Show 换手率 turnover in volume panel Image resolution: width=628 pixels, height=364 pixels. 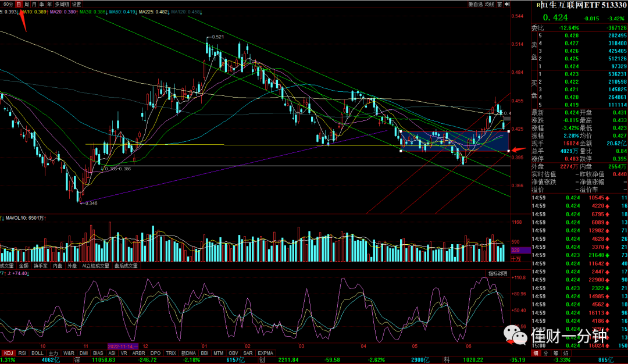pos(41,266)
